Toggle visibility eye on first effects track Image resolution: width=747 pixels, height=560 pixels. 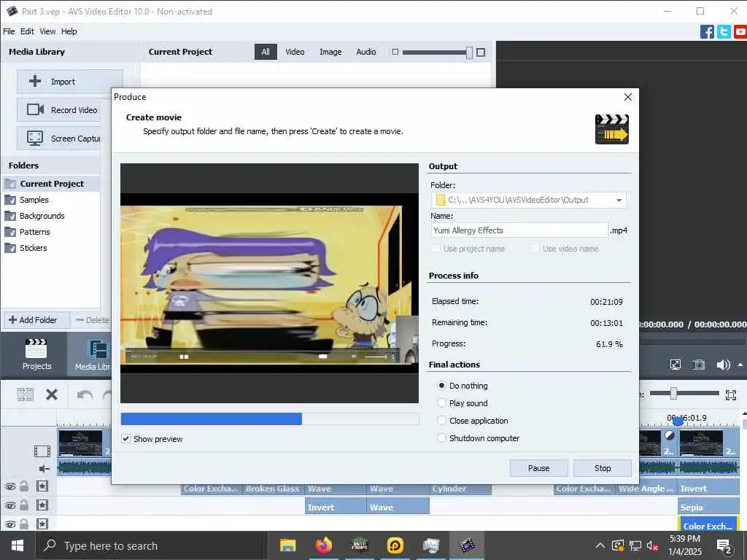[x=9, y=486]
